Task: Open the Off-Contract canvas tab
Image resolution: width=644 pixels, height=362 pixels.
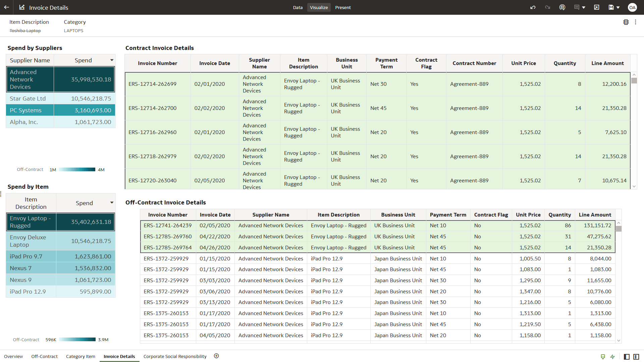Action: [44, 356]
